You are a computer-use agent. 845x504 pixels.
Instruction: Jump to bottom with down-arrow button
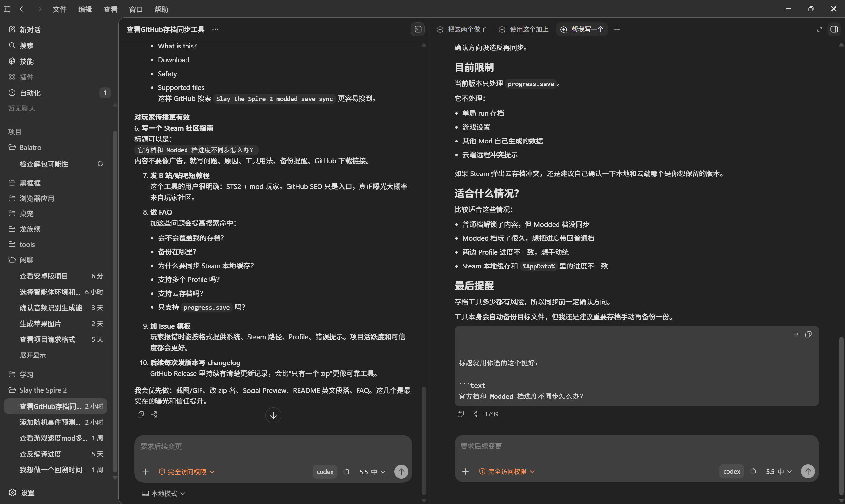tap(273, 415)
